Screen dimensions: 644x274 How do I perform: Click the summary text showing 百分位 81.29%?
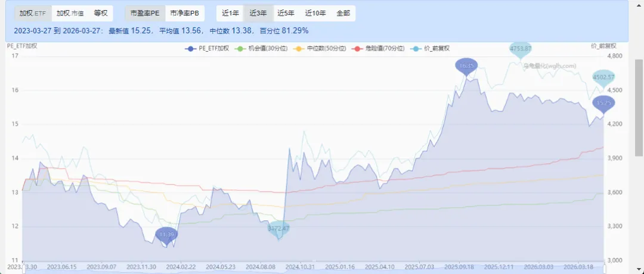[284, 31]
